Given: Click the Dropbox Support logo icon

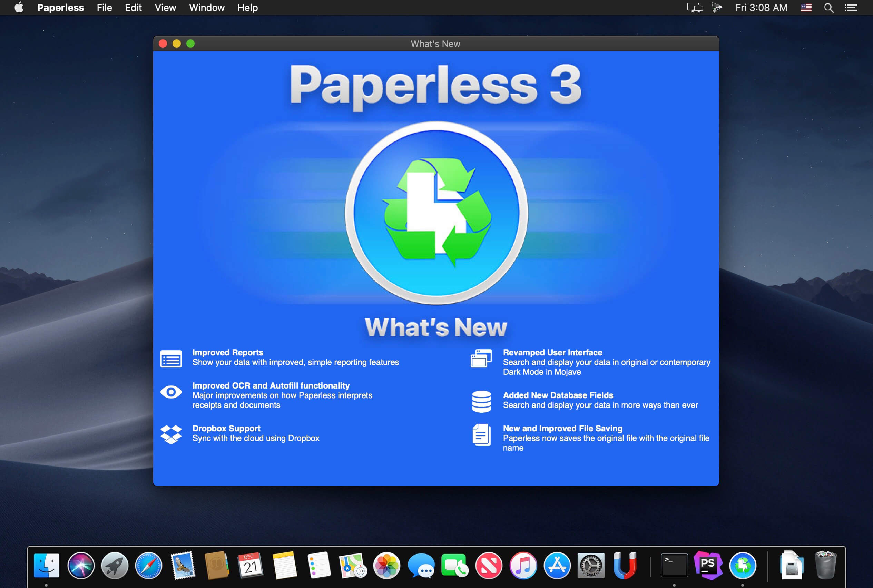Looking at the screenshot, I should (171, 434).
